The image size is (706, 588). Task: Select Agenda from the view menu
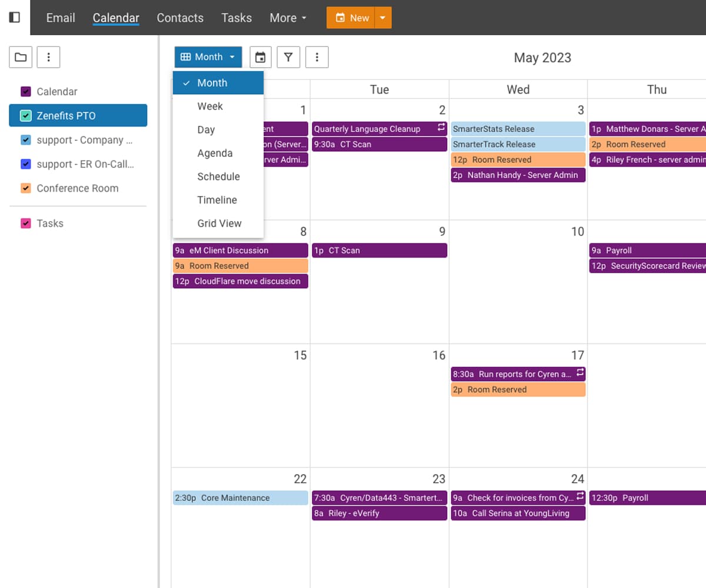[215, 153]
